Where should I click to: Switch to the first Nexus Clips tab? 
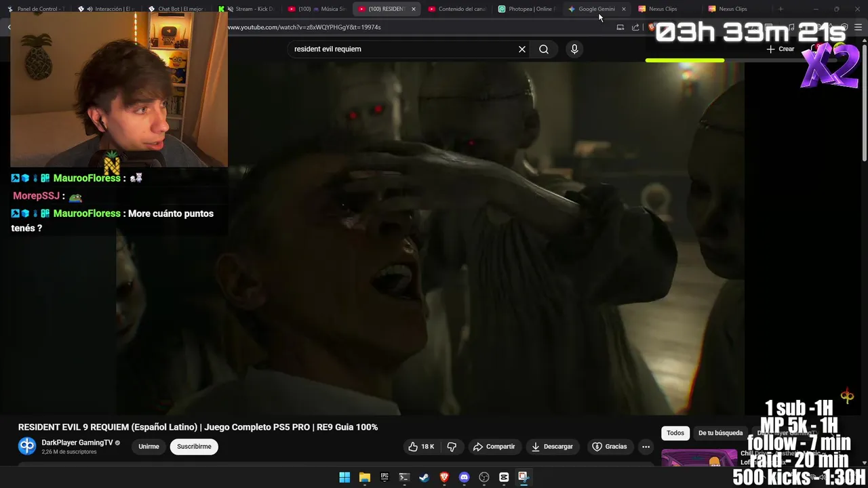(668, 9)
